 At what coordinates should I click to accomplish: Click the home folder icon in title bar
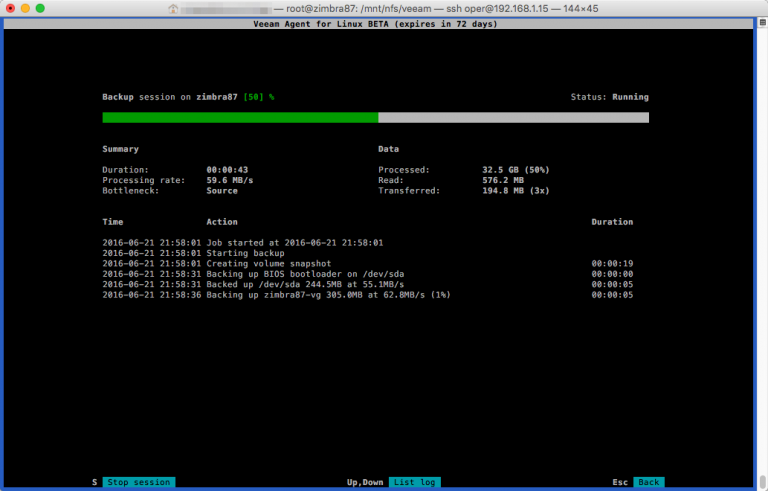[x=173, y=8]
